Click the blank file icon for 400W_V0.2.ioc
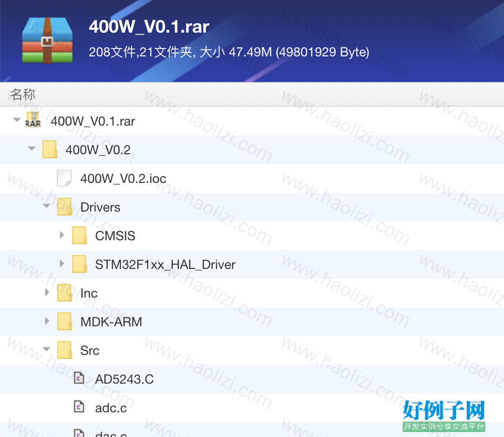Viewport: 504px width, 437px height. click(64, 178)
